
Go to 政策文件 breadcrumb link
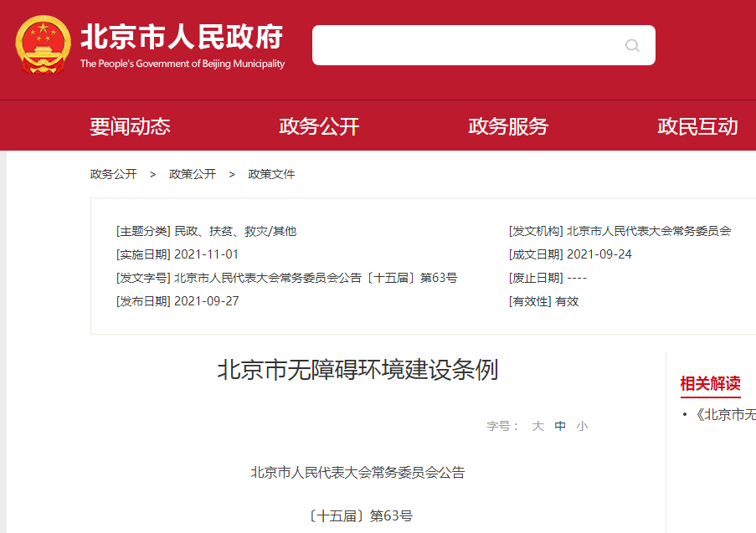coord(271,174)
